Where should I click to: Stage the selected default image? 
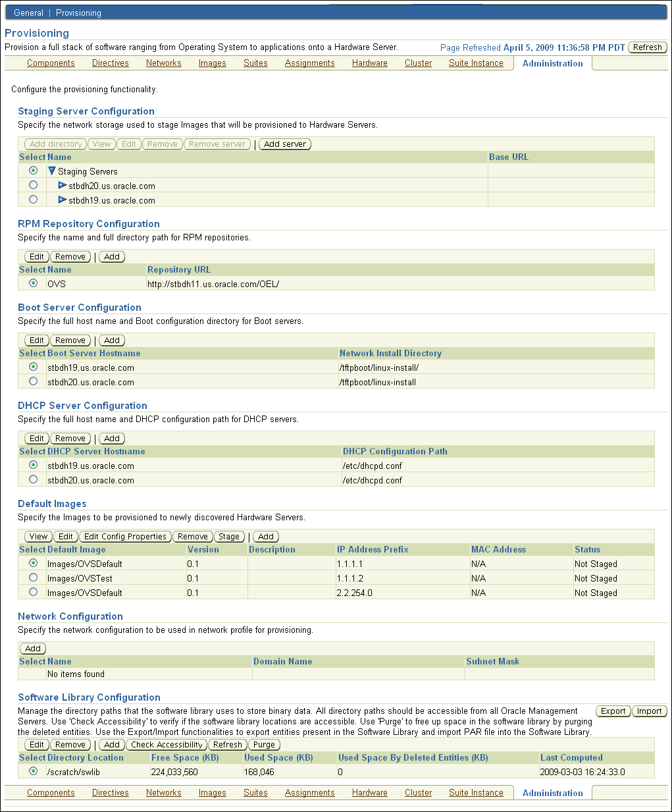coord(229,537)
